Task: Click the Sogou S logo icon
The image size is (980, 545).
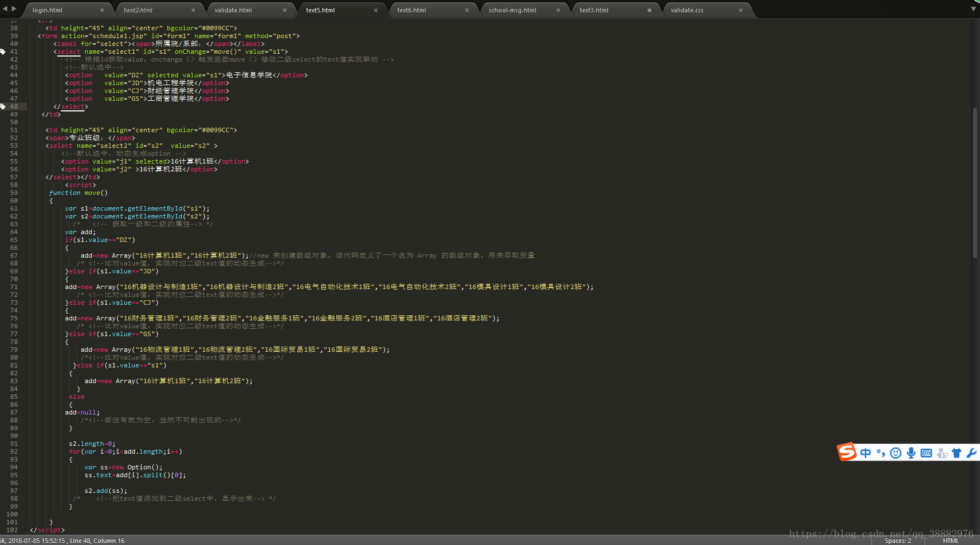Action: 847,451
